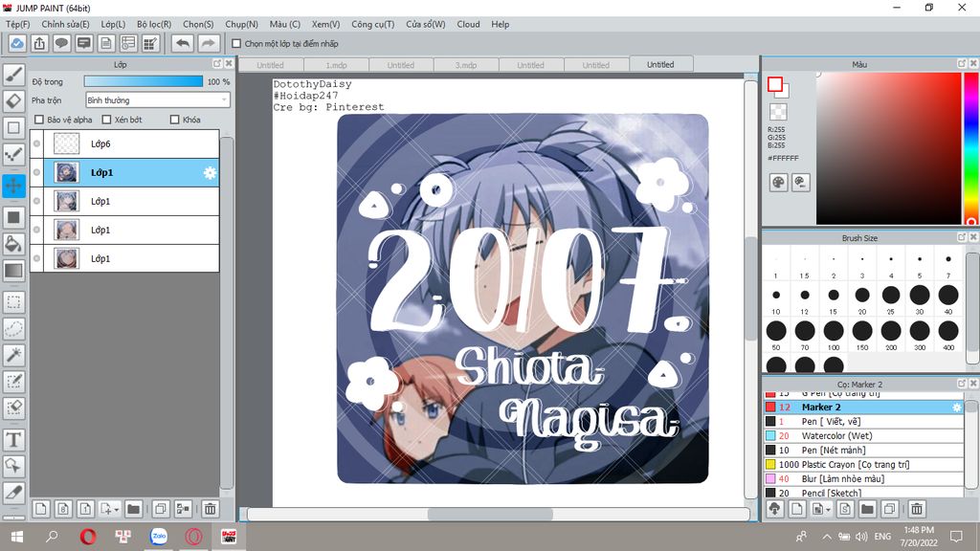Click the speech bubble icon in top toolbar
Image resolution: width=980 pixels, height=551 pixels.
61,43
